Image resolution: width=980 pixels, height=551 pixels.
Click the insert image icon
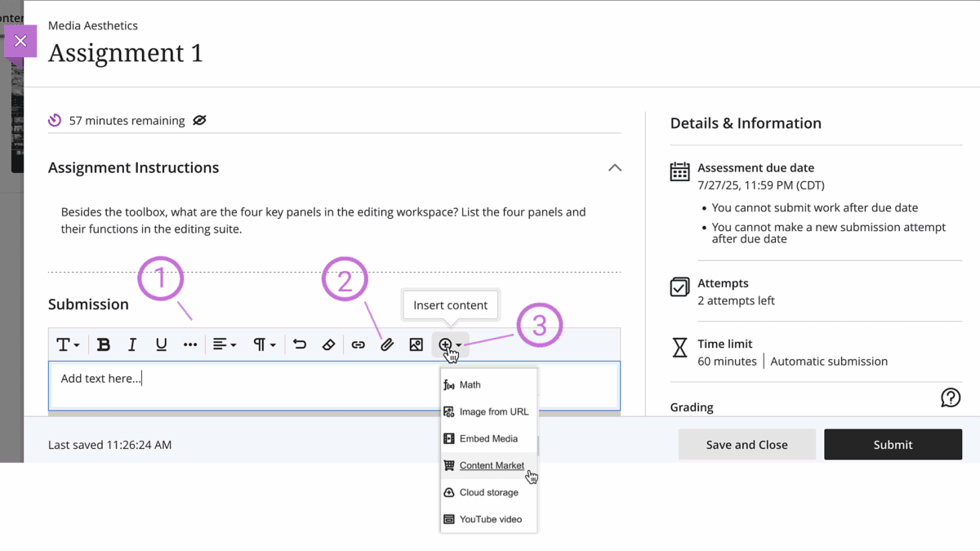416,344
